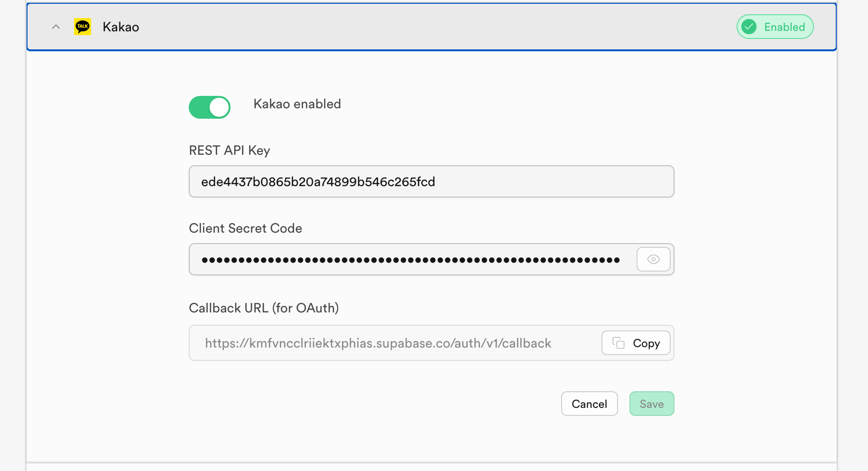Click the 'REST API Key' label
868x471 pixels.
point(230,151)
